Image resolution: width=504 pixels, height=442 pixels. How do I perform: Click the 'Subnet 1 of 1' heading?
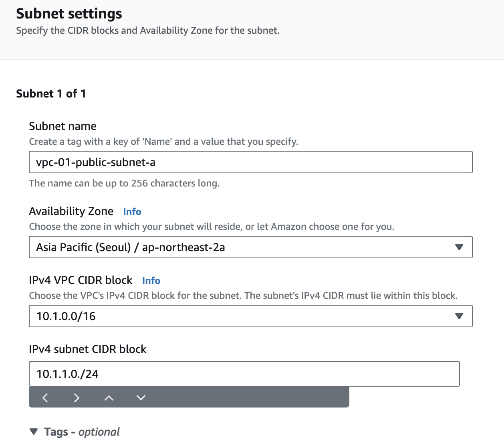[51, 94]
